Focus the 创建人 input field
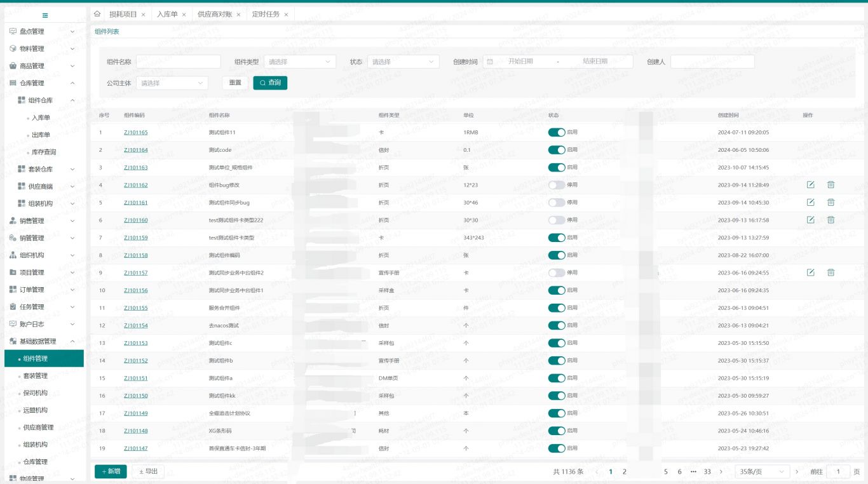The width and height of the screenshot is (868, 484). tap(712, 62)
